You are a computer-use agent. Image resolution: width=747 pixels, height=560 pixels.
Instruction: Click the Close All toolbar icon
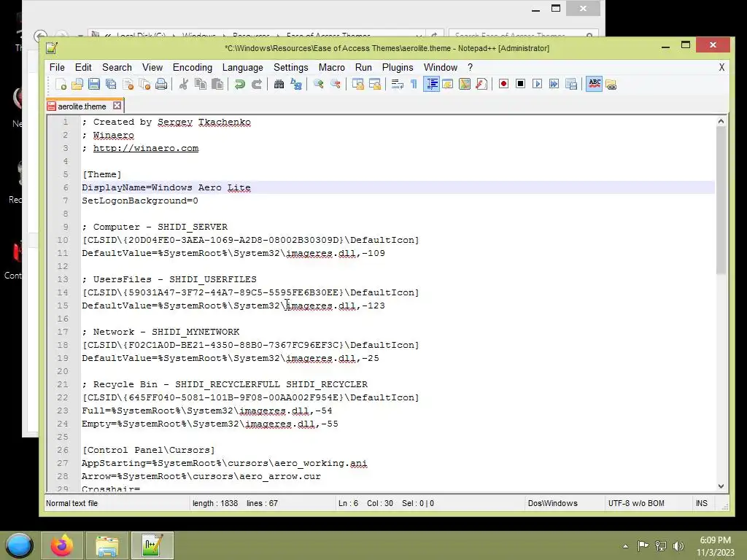click(144, 85)
